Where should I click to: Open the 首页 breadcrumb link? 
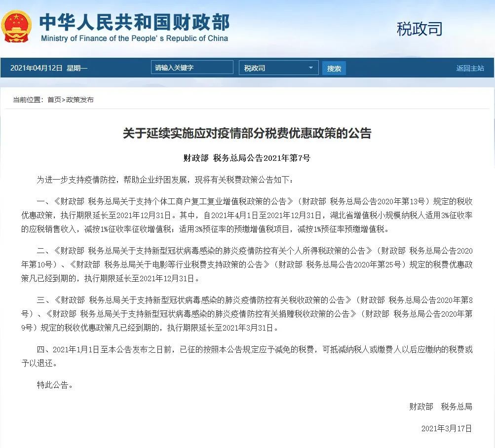point(54,100)
